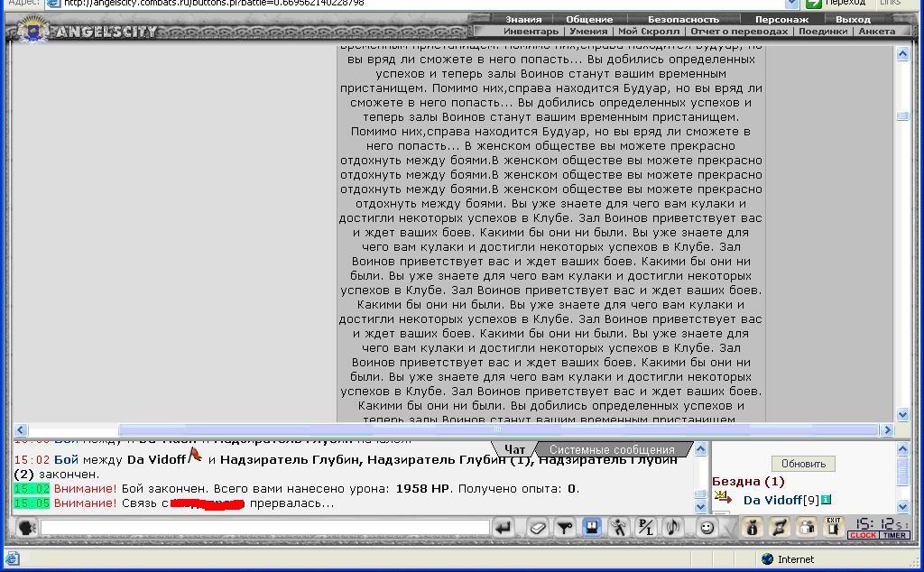Click the 1958 HP damage value
The height and width of the screenshot is (572, 924).
pos(422,488)
